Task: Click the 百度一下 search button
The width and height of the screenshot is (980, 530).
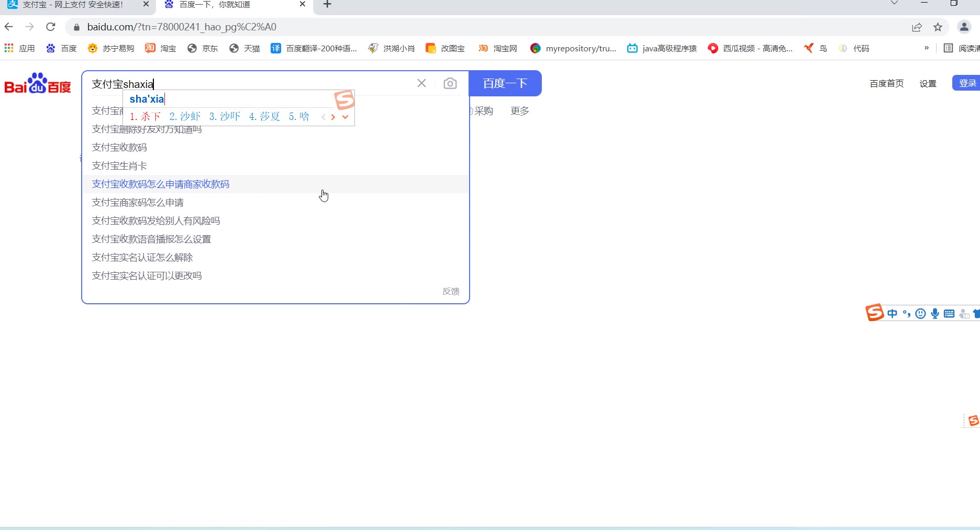Action: pyautogui.click(x=505, y=83)
